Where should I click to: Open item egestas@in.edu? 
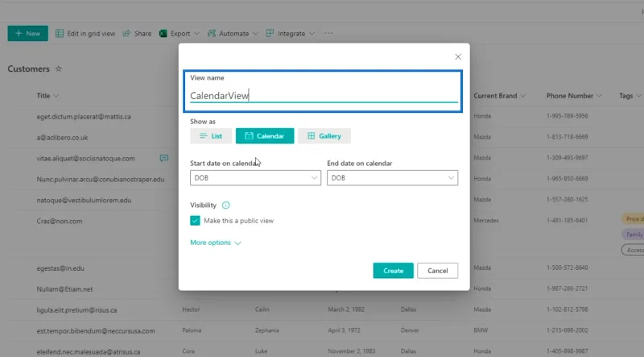[60, 268]
